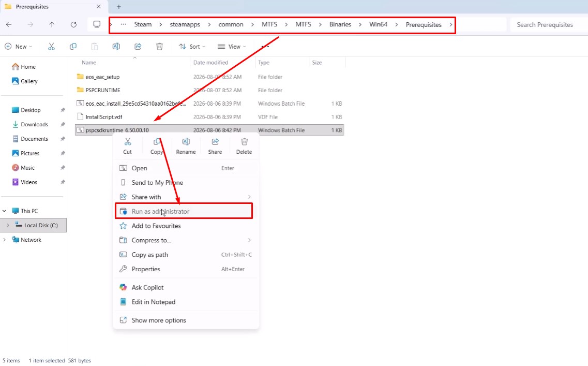The width and height of the screenshot is (588, 366).
Task: Expand the Network tree node
Action: 5,240
